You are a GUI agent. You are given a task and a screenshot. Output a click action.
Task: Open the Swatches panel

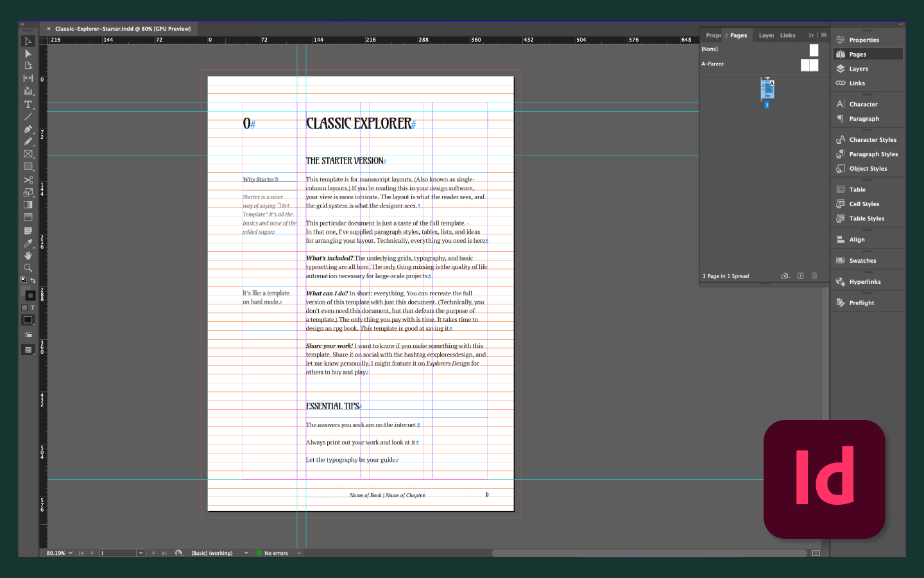[x=862, y=261]
